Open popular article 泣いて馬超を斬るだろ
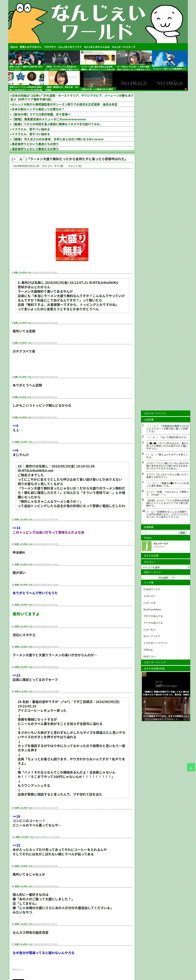Image resolution: width=196 pixels, height=980 pixels. (167, 437)
